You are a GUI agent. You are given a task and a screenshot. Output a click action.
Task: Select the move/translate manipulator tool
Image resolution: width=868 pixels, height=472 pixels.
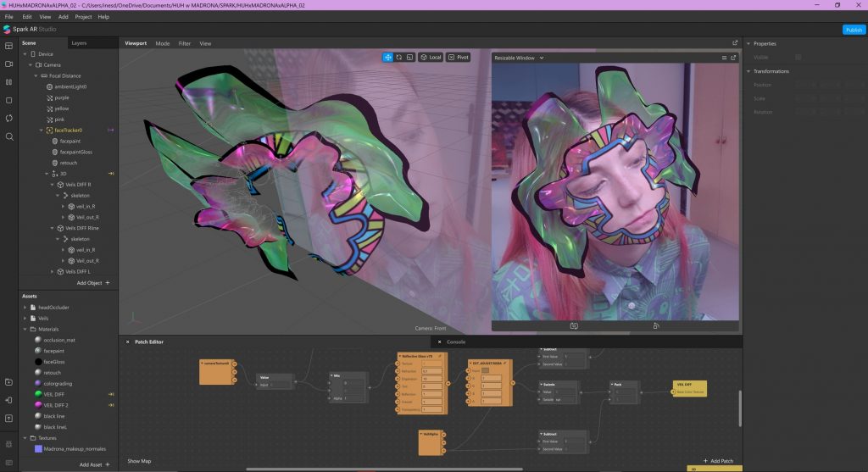387,58
